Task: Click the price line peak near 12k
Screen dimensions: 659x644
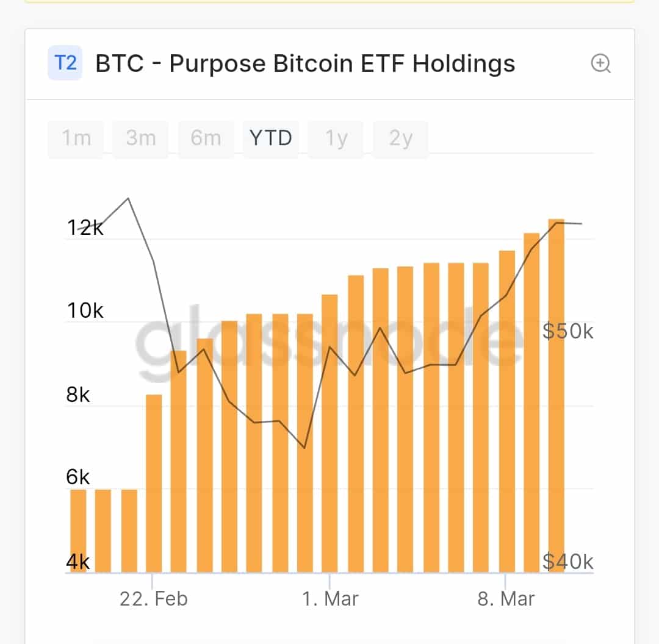Action: (x=128, y=199)
